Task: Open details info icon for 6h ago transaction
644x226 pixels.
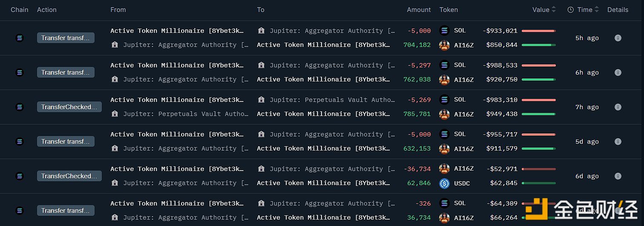Action: pyautogui.click(x=618, y=72)
